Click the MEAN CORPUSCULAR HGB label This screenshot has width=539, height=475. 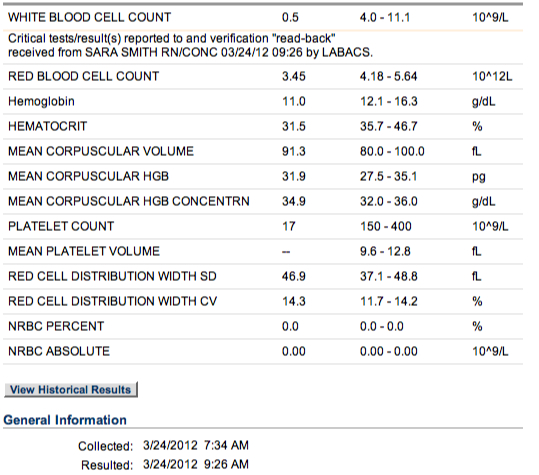(88, 176)
